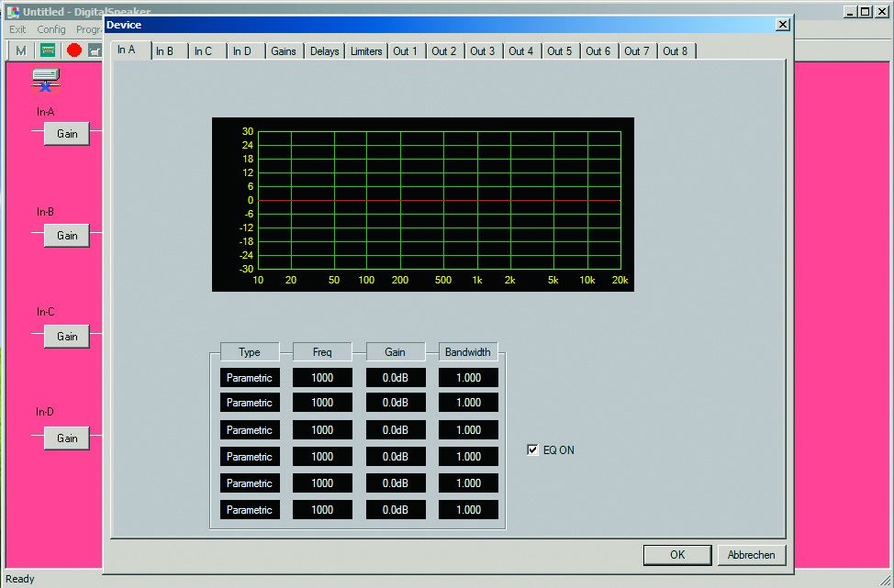
Task: Click the In-A Gain block
Action: (x=67, y=134)
